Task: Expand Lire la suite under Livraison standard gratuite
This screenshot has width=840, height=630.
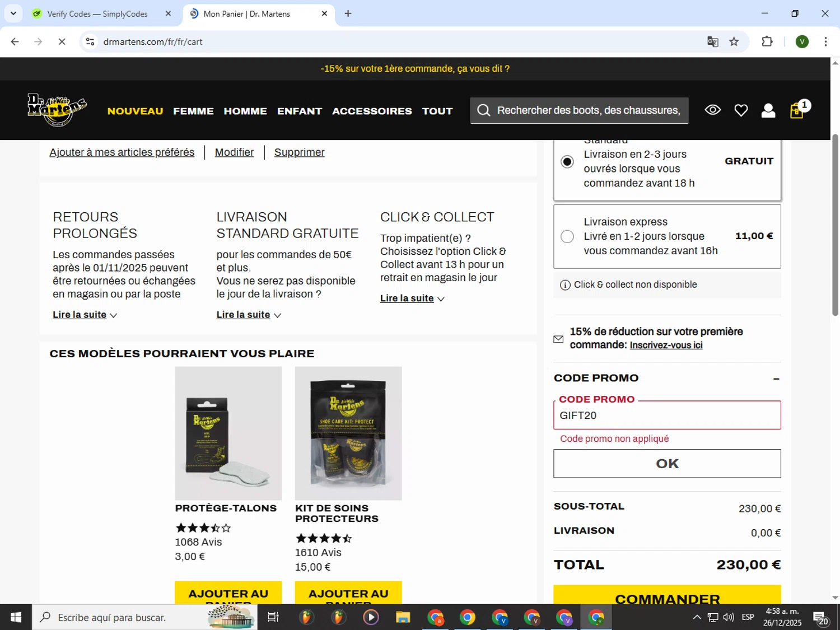Action: point(249,315)
